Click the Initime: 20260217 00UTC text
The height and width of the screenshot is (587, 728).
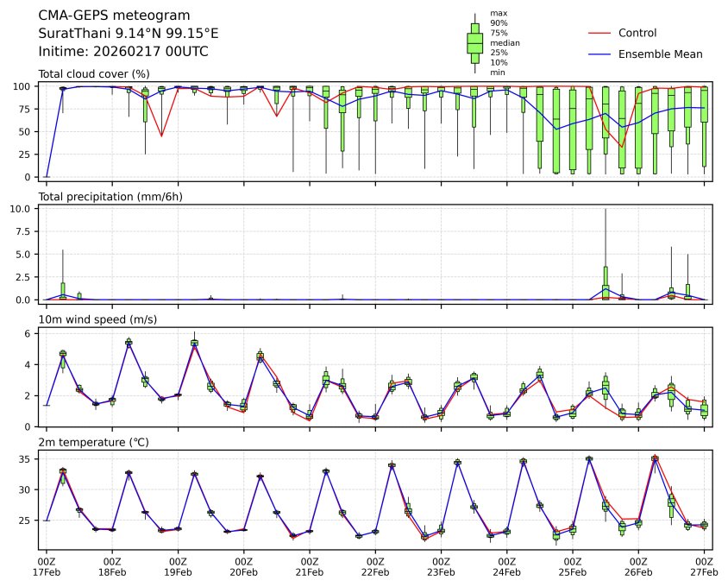pos(123,52)
